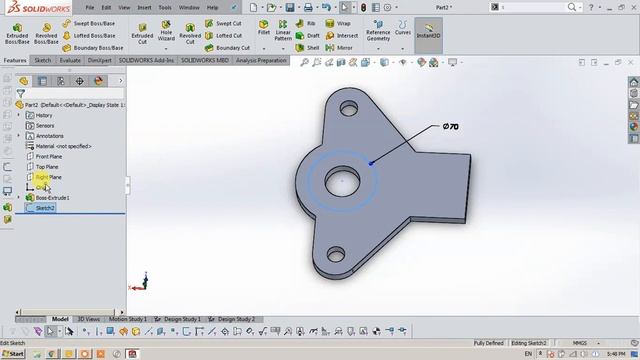Click the Print icon in toolbar
Screen dimensions: 640x360
click(308, 7)
